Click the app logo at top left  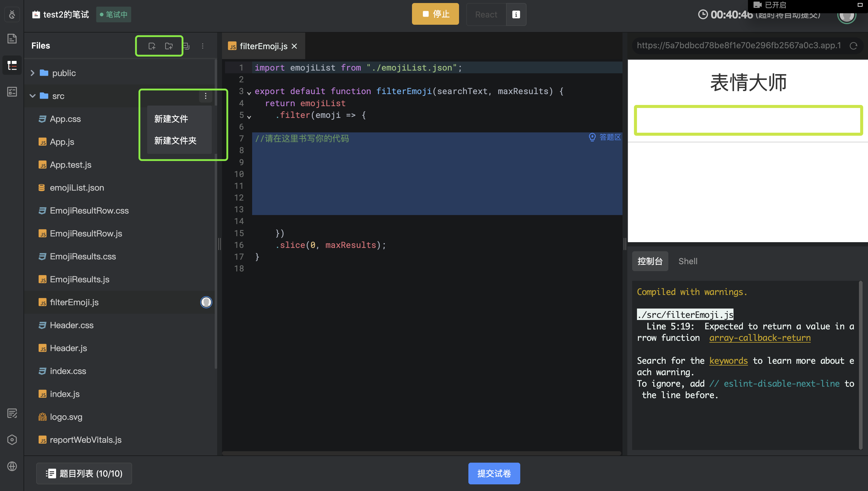click(x=12, y=14)
